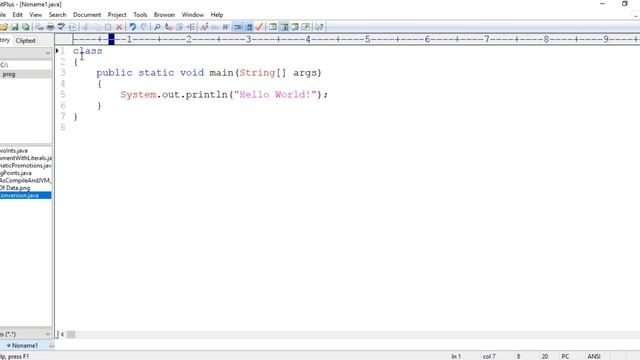Click the Paste clipboard toolbar icon
Viewport: 640px width, 360px height.
click(x=108, y=27)
